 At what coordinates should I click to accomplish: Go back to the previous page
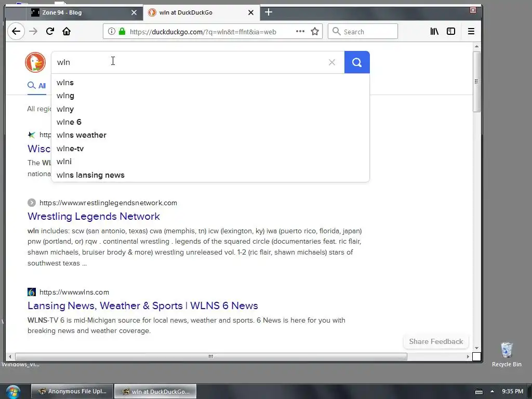click(x=16, y=32)
